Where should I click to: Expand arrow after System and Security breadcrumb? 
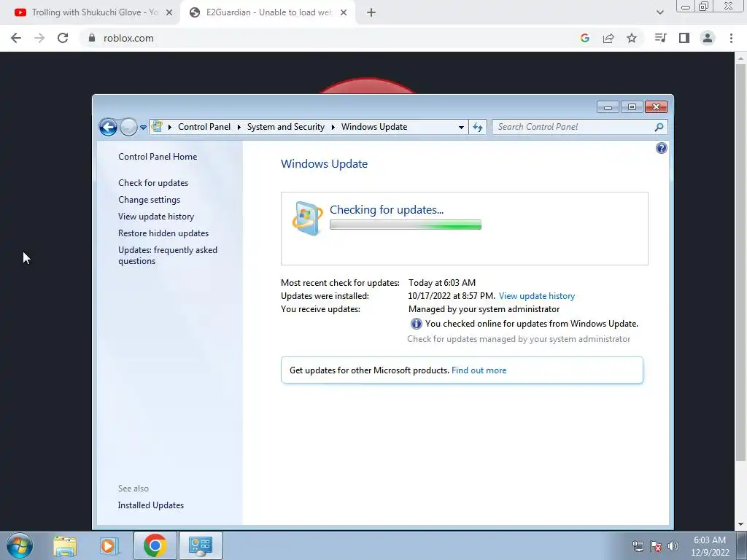click(x=333, y=127)
